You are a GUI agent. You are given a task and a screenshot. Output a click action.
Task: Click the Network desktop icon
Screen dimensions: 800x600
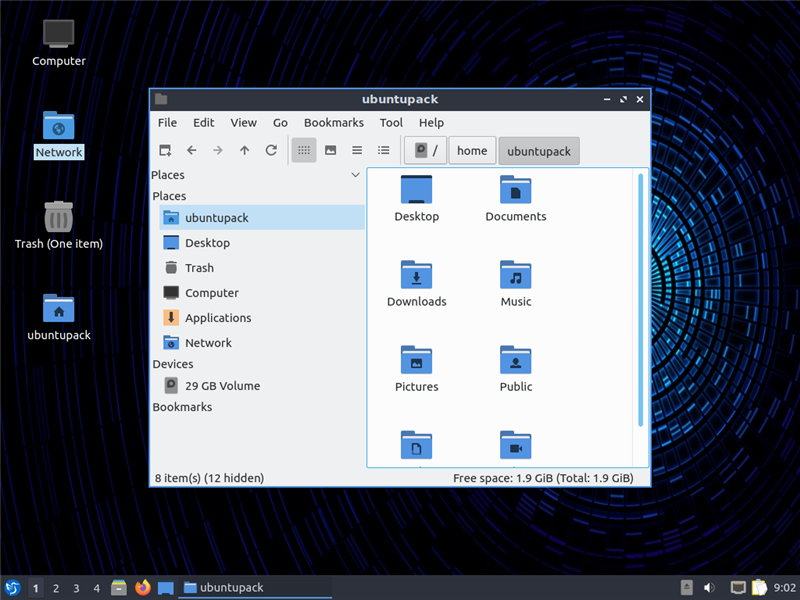(x=59, y=126)
